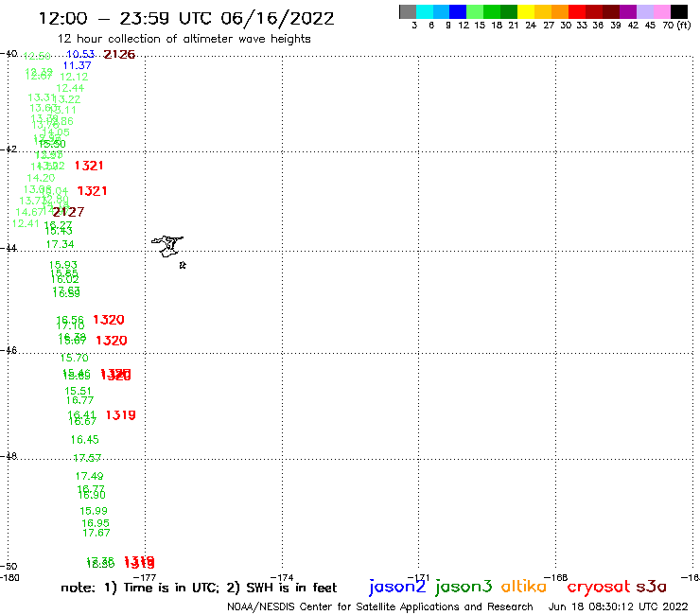Viewport: 700px width, 615px height.
Task: Click the -177 longitude axis label
Action: point(145,578)
